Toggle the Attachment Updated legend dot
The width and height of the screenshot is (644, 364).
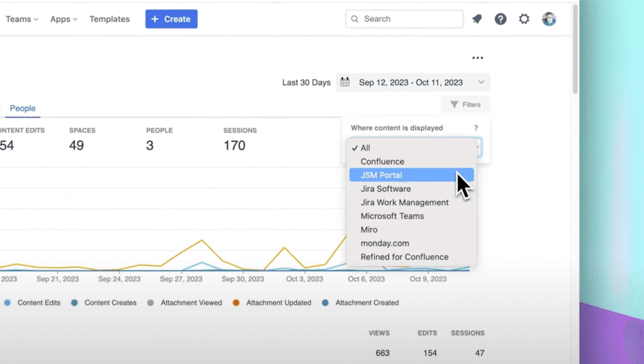point(236,302)
